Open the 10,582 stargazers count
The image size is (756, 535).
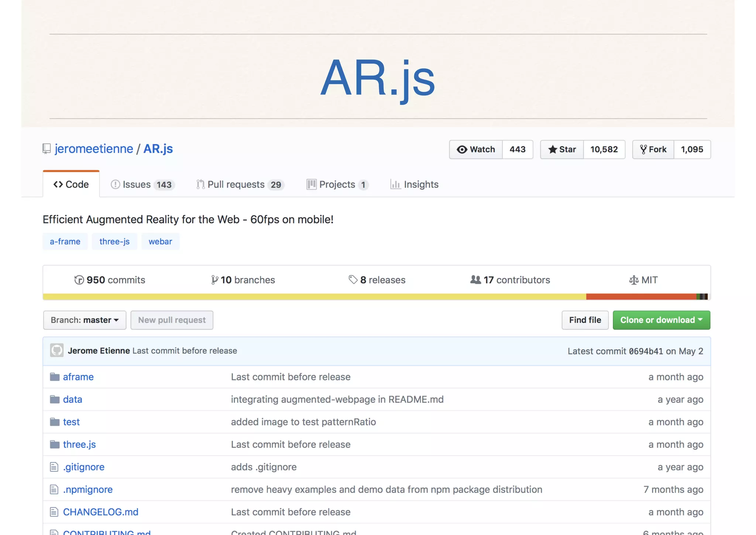point(604,149)
